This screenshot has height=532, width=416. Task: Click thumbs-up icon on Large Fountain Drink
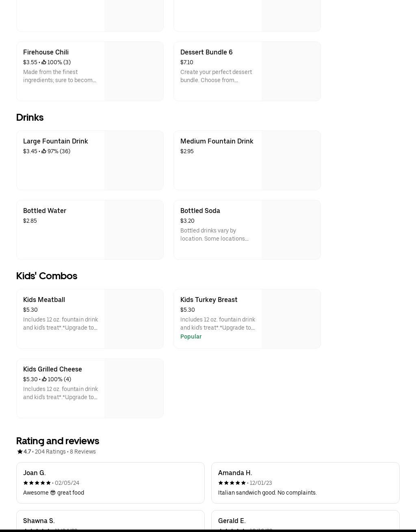click(44, 151)
